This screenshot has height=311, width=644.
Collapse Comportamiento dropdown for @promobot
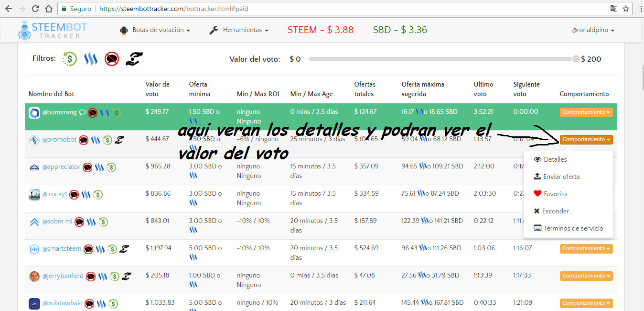coord(586,140)
